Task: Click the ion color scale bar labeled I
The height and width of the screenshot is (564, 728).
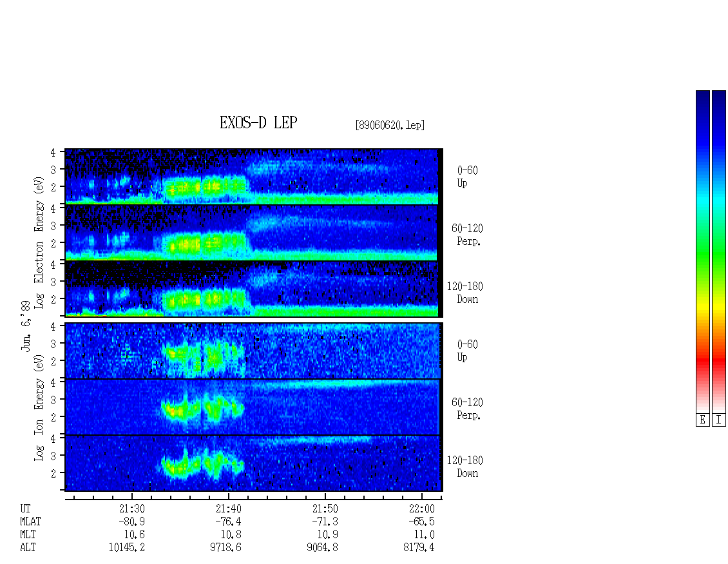Action: (719, 251)
